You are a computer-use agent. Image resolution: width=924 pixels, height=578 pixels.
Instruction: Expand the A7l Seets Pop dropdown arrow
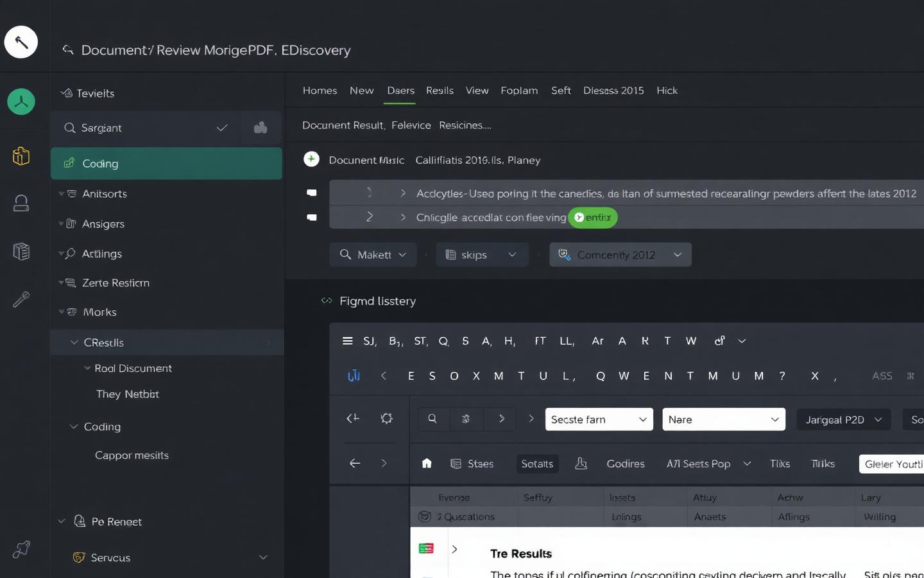pyautogui.click(x=747, y=464)
